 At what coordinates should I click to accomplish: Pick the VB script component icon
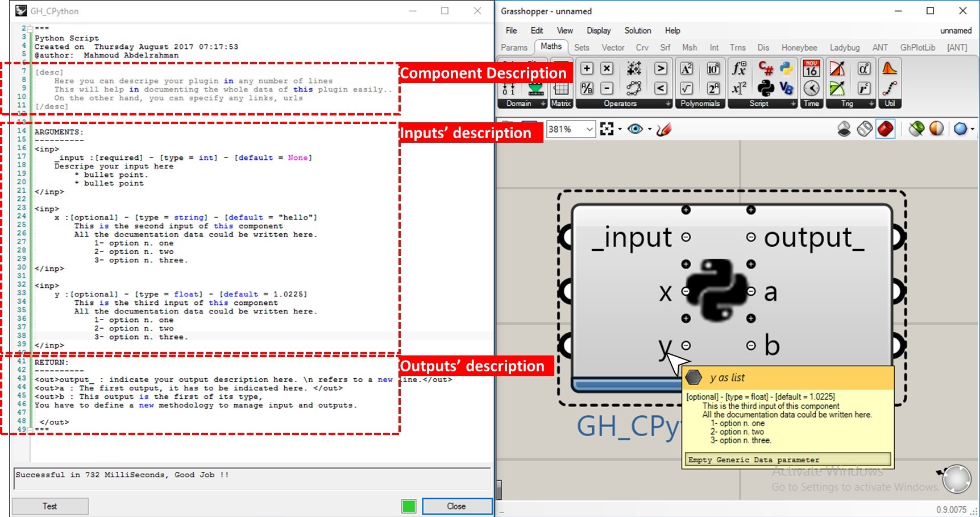coord(786,88)
